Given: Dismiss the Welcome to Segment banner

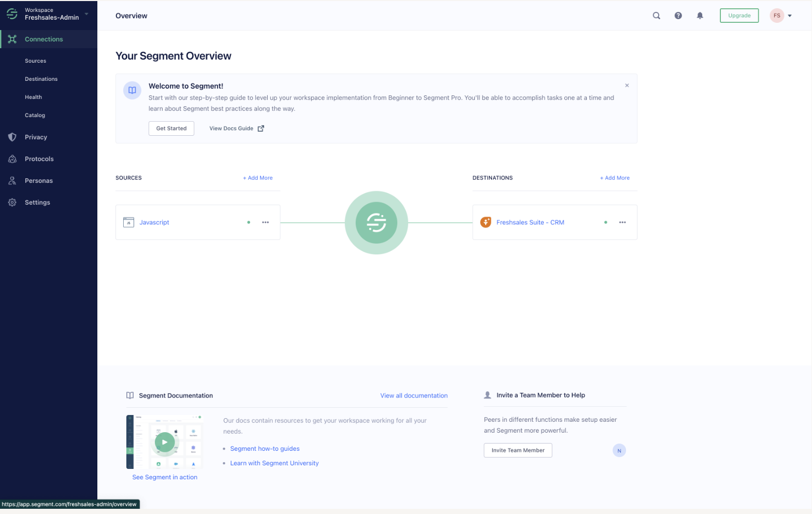Looking at the screenshot, I should [x=627, y=85].
